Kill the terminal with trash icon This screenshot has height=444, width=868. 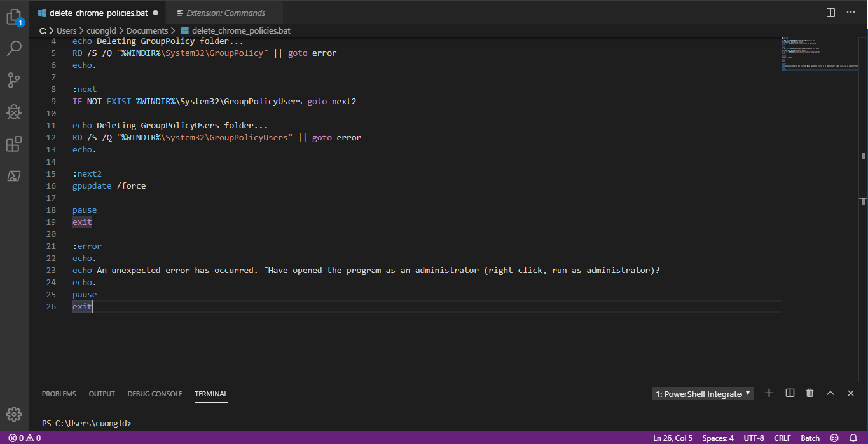tap(809, 393)
